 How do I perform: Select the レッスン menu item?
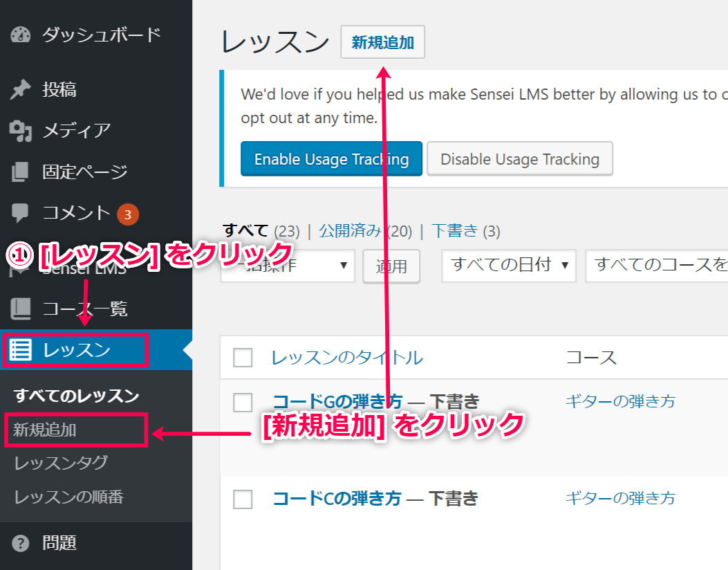[x=96, y=350]
